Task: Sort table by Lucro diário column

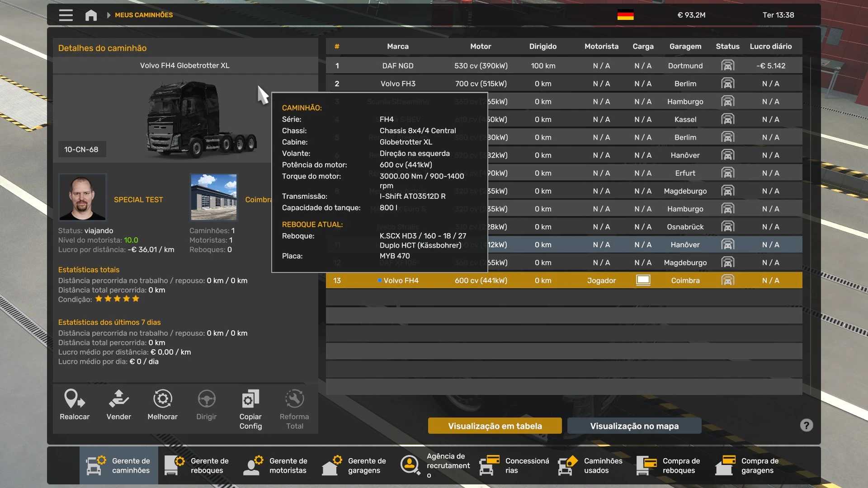Action: (770, 46)
